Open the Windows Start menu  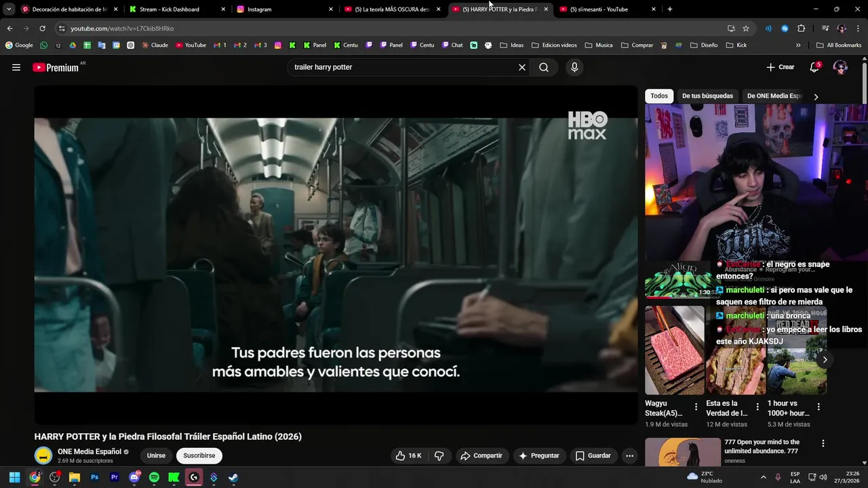(x=14, y=477)
